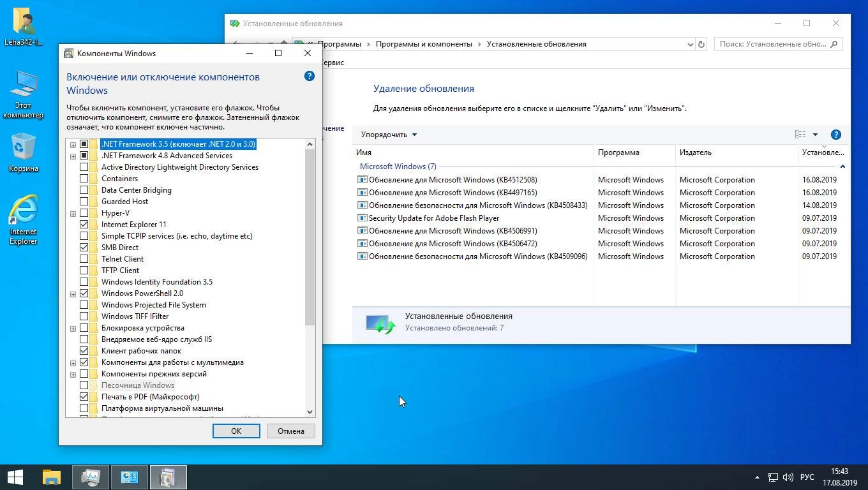Viewport: 868px width, 490px height.
Task: Expand .NET Framework 3.5 tree node
Action: pos(73,145)
